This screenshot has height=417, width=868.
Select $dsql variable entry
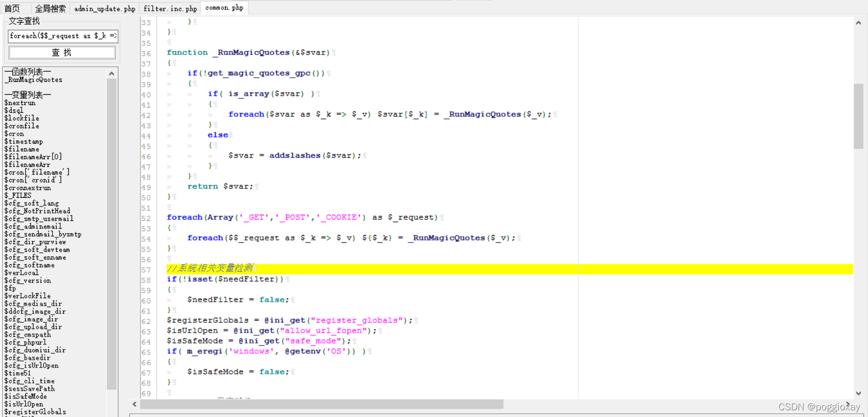(14, 111)
